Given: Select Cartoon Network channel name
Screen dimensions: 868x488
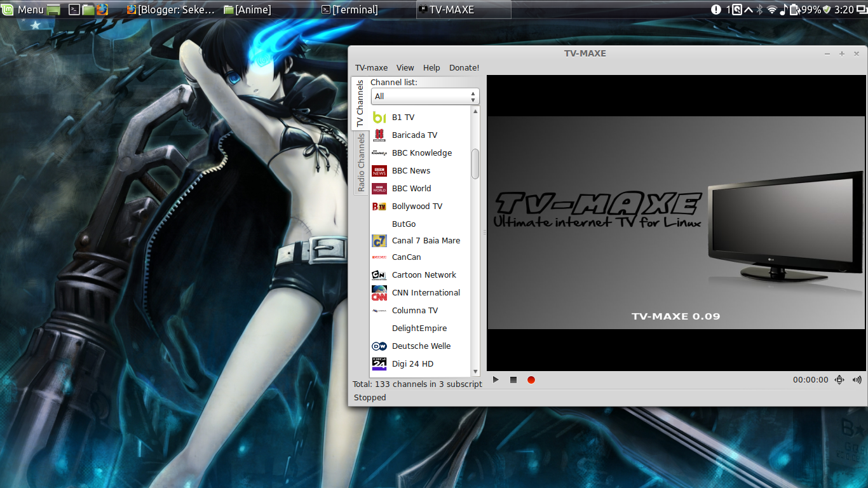Looking at the screenshot, I should [x=424, y=275].
